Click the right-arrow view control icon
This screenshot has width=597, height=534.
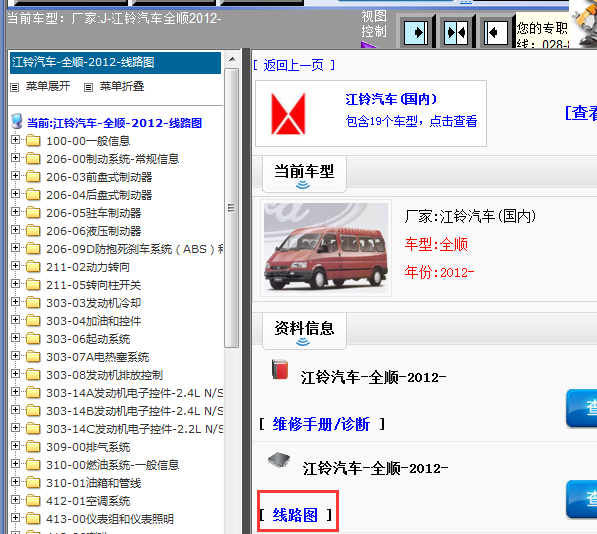(416, 33)
